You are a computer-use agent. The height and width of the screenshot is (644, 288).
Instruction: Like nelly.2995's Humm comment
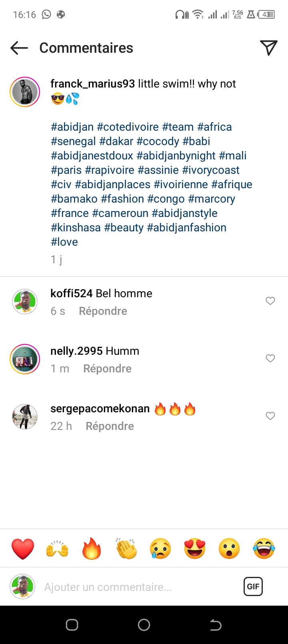pyautogui.click(x=270, y=358)
